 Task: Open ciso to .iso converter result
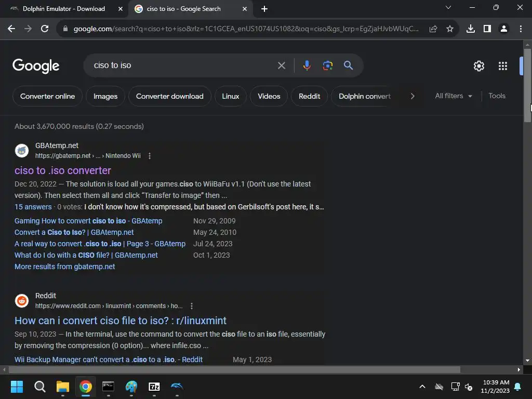coord(63,170)
